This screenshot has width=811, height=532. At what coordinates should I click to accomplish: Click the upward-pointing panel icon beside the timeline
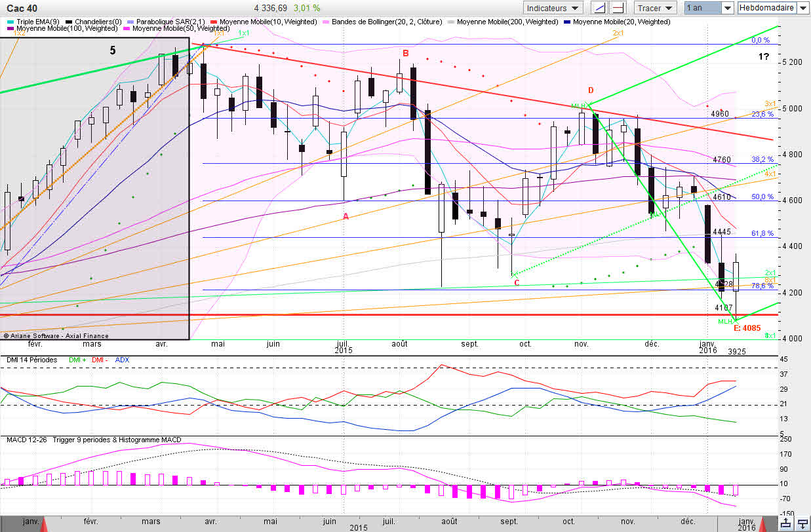pyautogui.click(x=786, y=522)
